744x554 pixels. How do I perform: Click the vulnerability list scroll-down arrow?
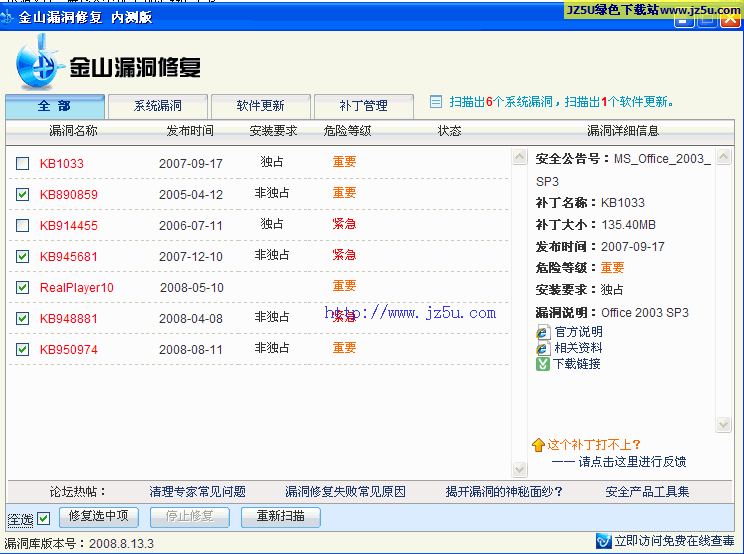pyautogui.click(x=520, y=470)
